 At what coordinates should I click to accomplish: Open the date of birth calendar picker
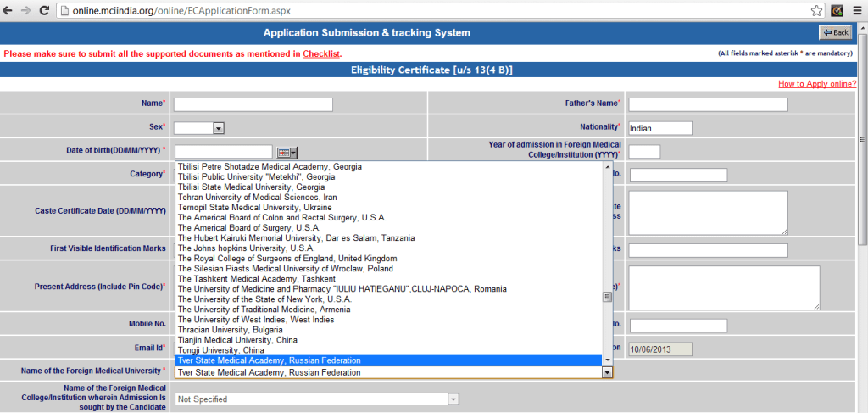(x=287, y=152)
